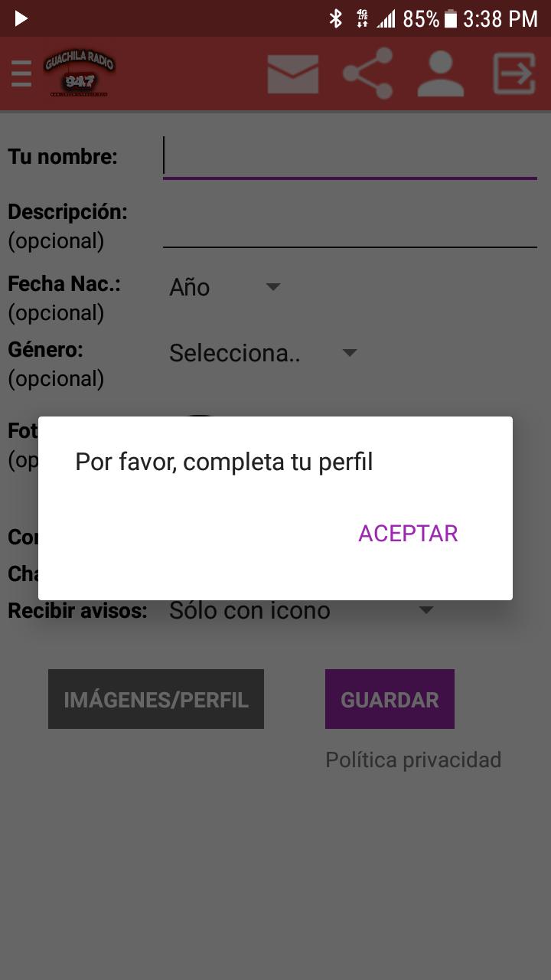Focus the Descripción input field
Viewport: 551px width, 980px height.
click(x=350, y=227)
